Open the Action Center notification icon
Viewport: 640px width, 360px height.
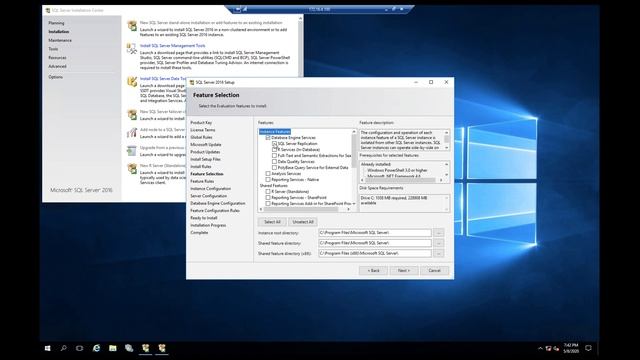[x=588, y=348]
